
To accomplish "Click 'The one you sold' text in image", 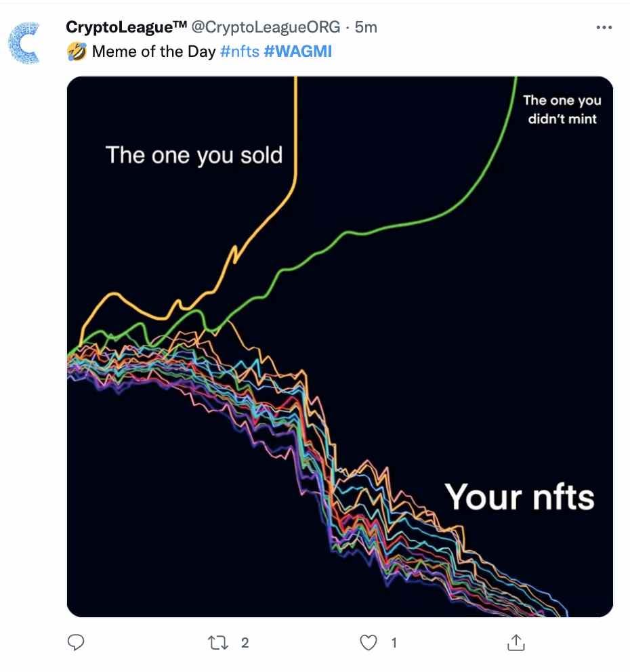I will tap(194, 155).
